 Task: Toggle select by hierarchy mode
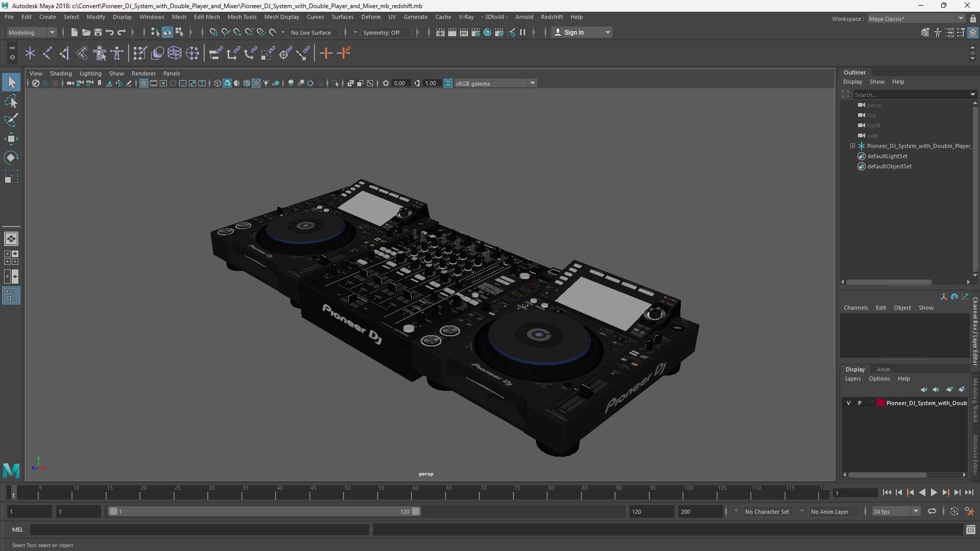[x=155, y=32]
